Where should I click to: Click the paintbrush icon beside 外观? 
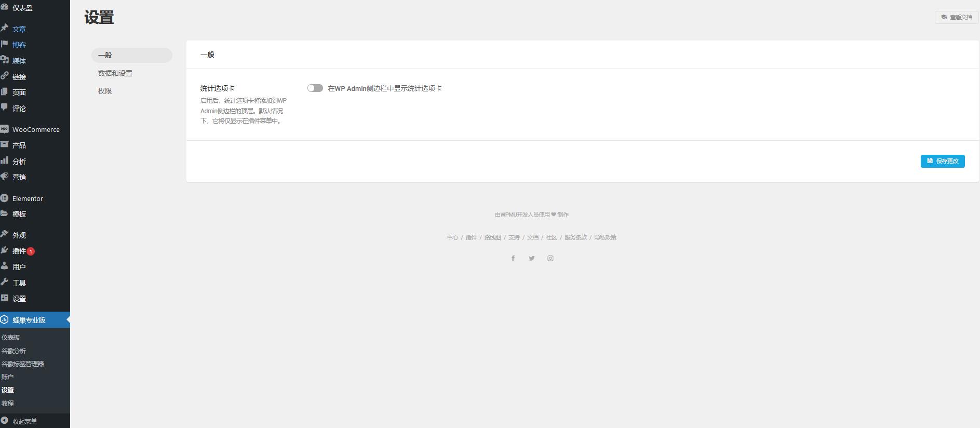coord(4,234)
